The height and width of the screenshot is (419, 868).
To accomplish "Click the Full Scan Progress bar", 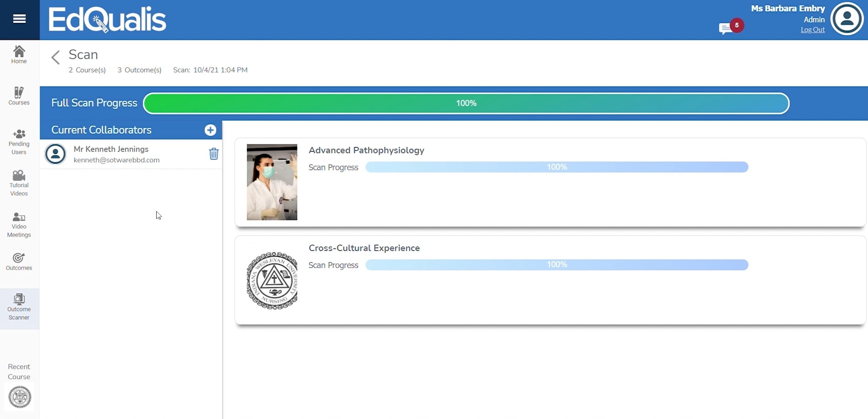I will [466, 103].
